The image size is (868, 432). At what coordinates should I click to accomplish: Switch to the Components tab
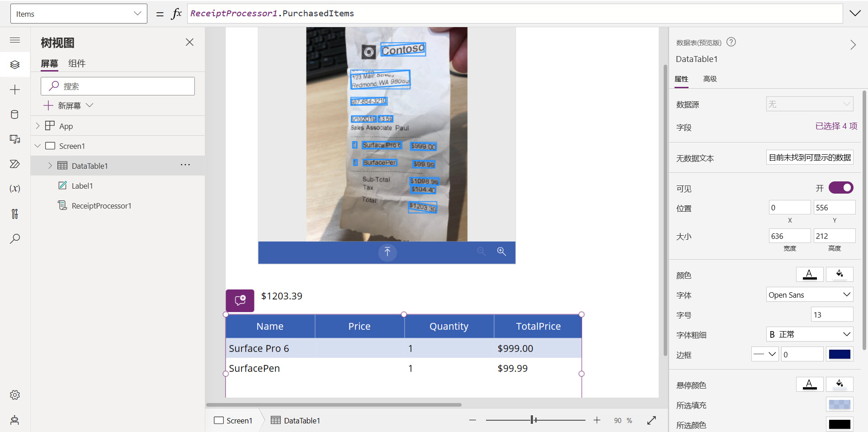point(77,64)
